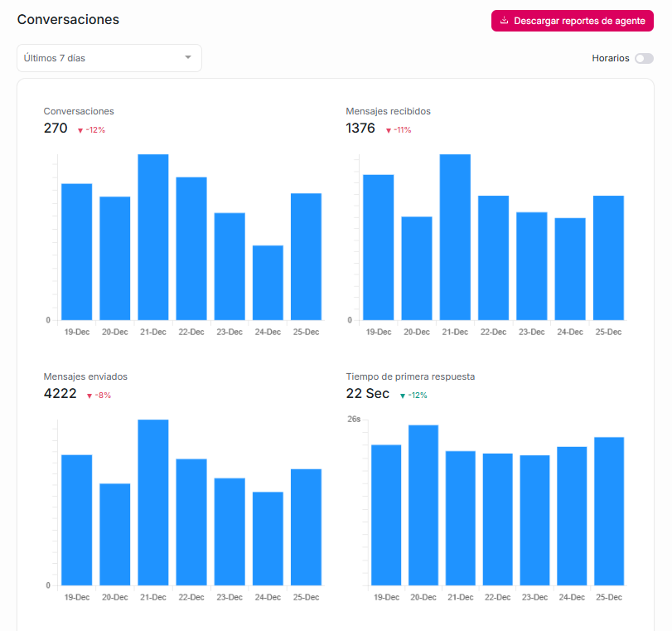Click the red trend arrow beside Mensajes recibidos -11%
The height and width of the screenshot is (631, 672).
coord(388,130)
